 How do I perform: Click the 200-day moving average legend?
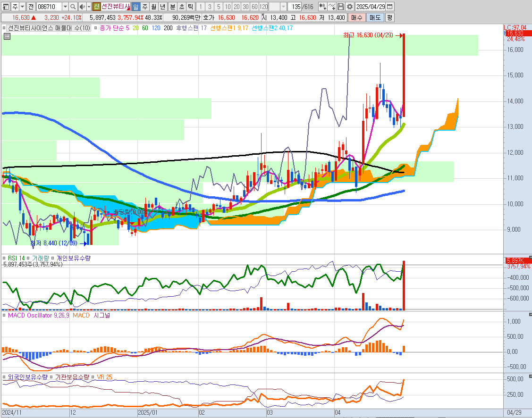point(168,28)
